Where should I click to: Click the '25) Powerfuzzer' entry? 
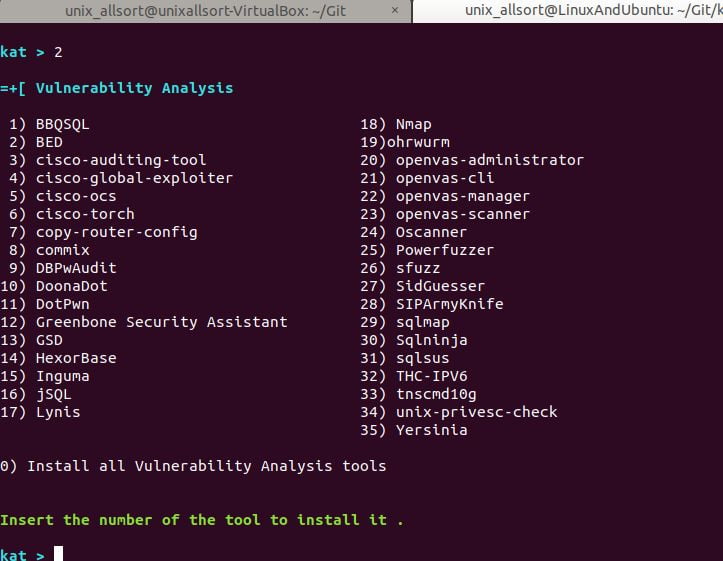427,250
